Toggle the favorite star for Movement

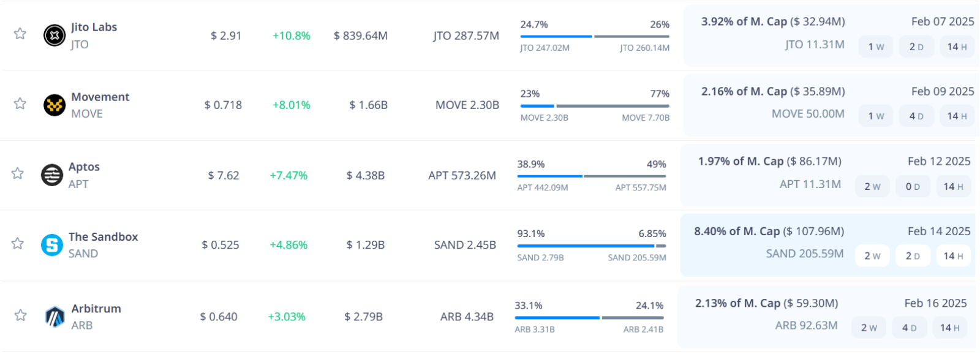(20, 104)
